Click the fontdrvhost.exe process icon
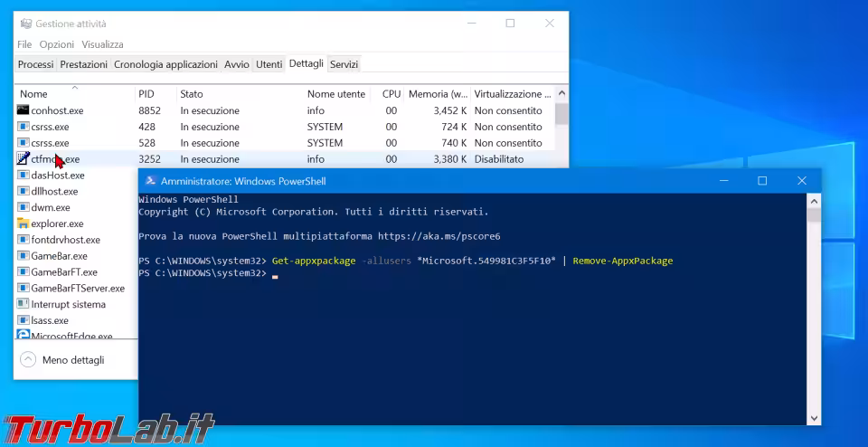Image resolution: width=868 pixels, height=447 pixels. coord(23,240)
